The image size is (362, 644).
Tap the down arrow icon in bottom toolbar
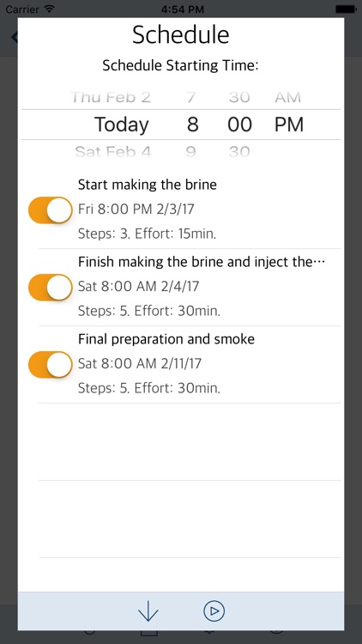(148, 611)
